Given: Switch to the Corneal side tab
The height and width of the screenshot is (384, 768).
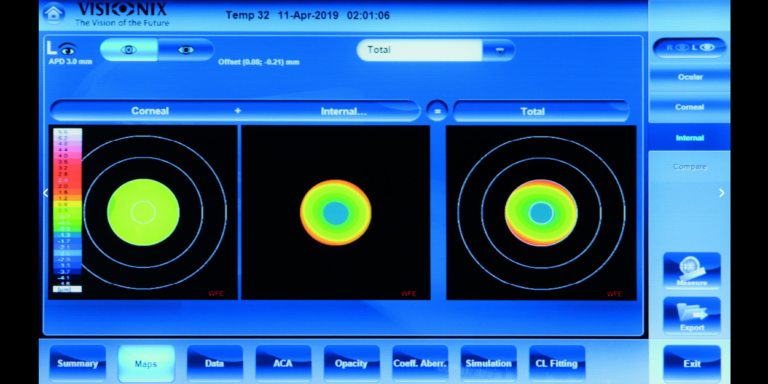Looking at the screenshot, I should (690, 107).
